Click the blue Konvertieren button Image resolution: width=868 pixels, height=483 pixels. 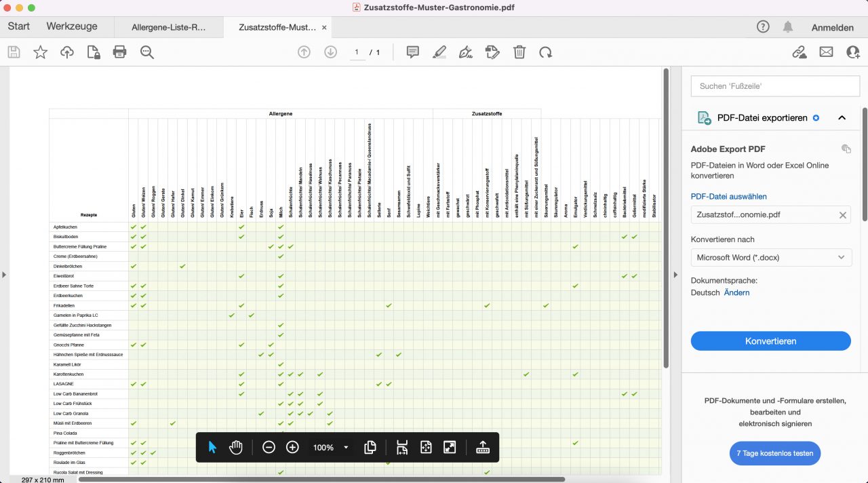pyautogui.click(x=770, y=341)
